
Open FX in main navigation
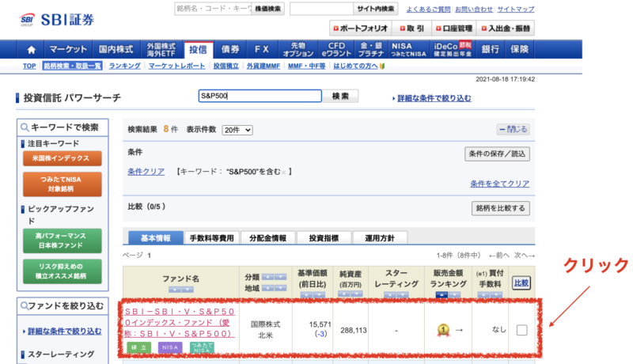262,50
